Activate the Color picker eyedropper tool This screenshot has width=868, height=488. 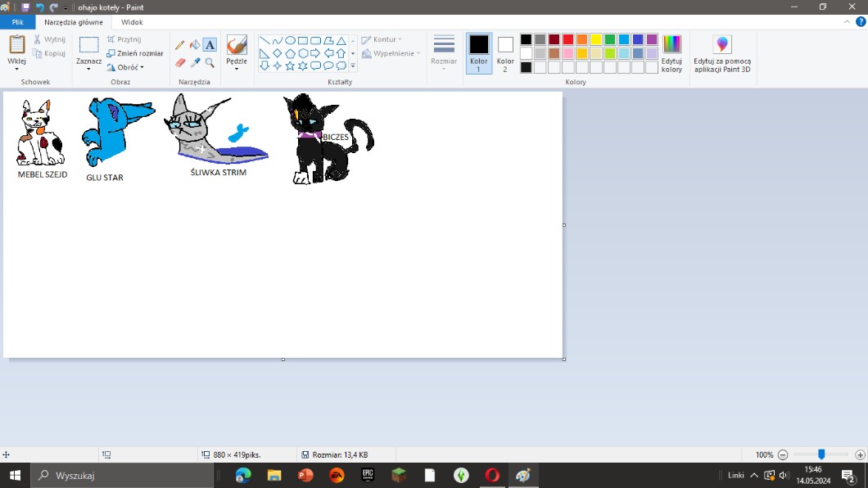point(195,63)
